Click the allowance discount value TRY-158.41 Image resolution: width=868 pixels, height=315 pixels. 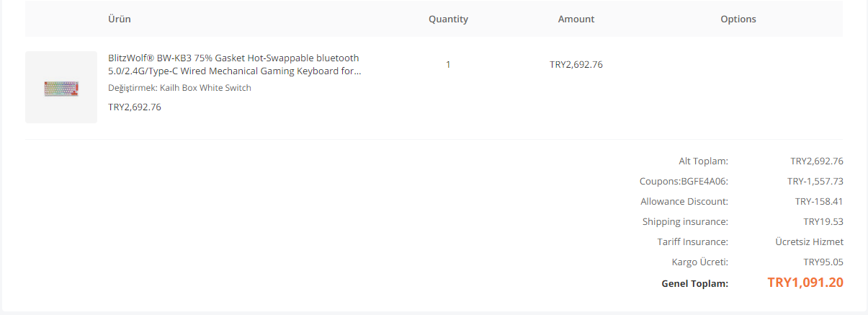click(x=819, y=201)
